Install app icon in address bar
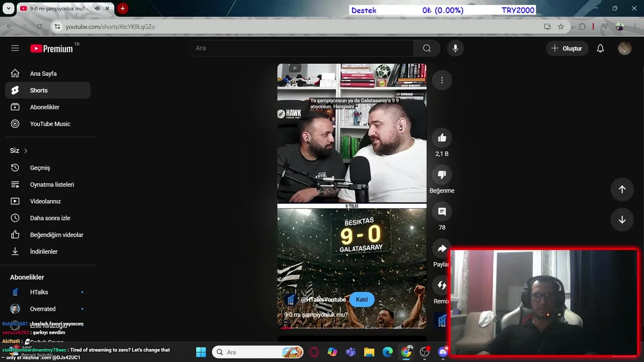The width and height of the screenshot is (644, 362). (547, 27)
